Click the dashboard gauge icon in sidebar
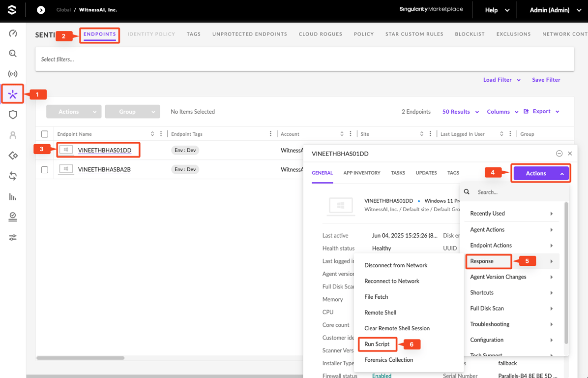 [13, 33]
